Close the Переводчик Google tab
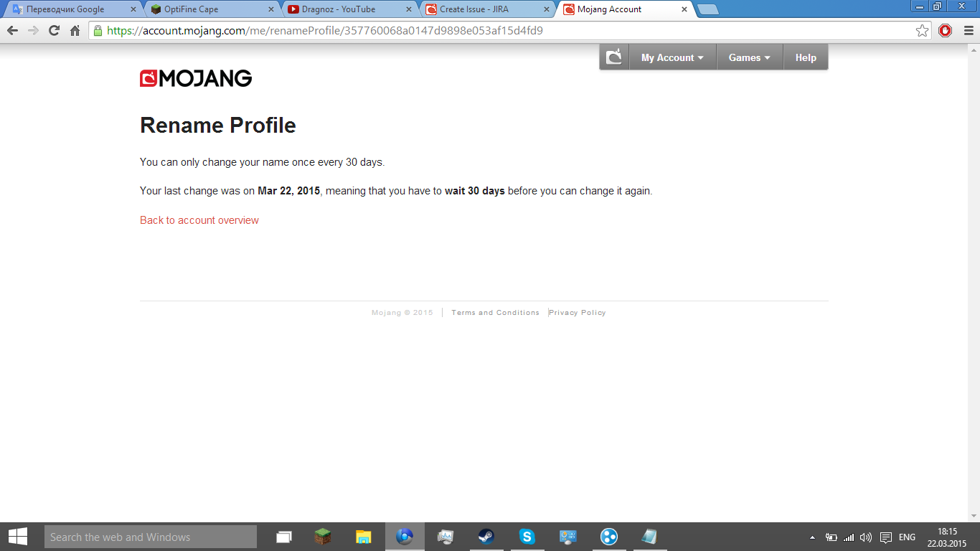The height and width of the screenshot is (551, 980). [x=133, y=9]
